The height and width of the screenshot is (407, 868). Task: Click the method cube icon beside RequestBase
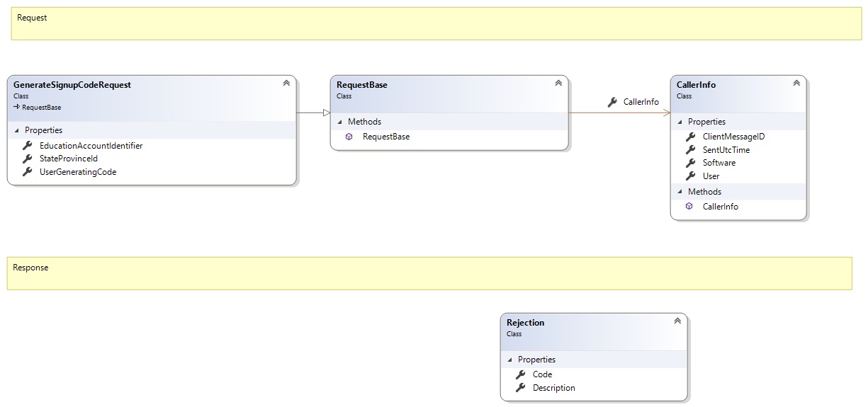349,137
